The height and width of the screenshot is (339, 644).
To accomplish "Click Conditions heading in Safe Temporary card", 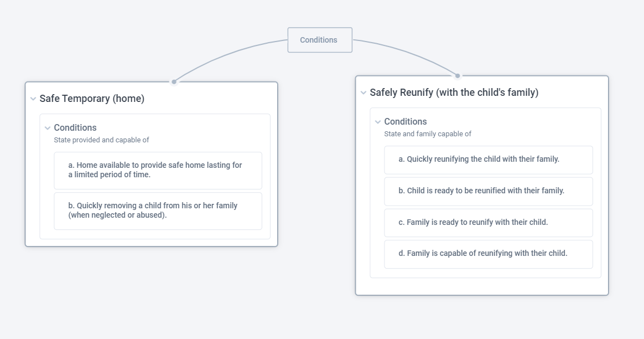I will pos(75,127).
